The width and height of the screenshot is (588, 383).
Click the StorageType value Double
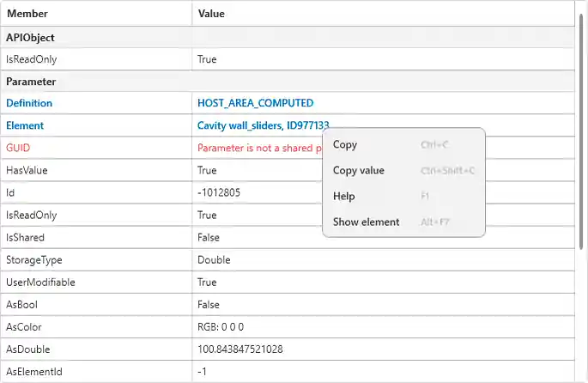[x=214, y=260]
